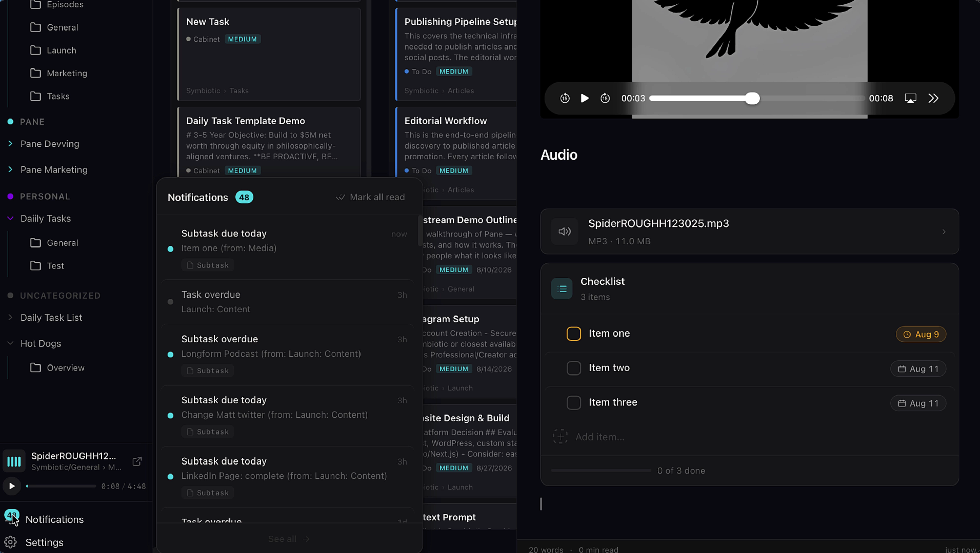Screen dimensions: 980x553
Task: Open the Task overdue Launch: Content notification
Action: (x=288, y=302)
